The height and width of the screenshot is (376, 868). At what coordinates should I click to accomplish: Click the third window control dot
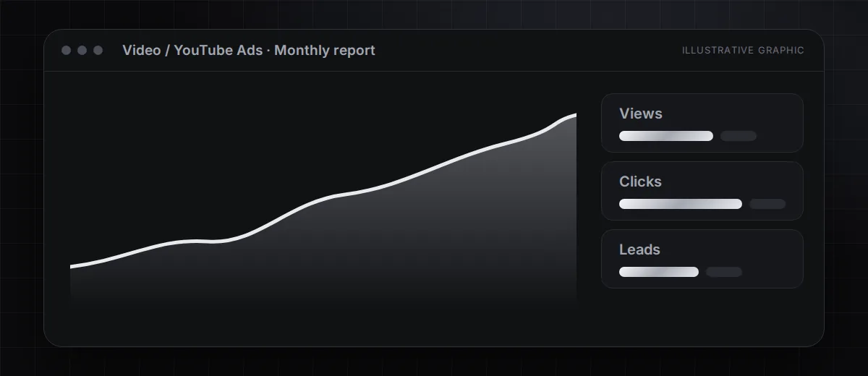pyautogui.click(x=98, y=51)
